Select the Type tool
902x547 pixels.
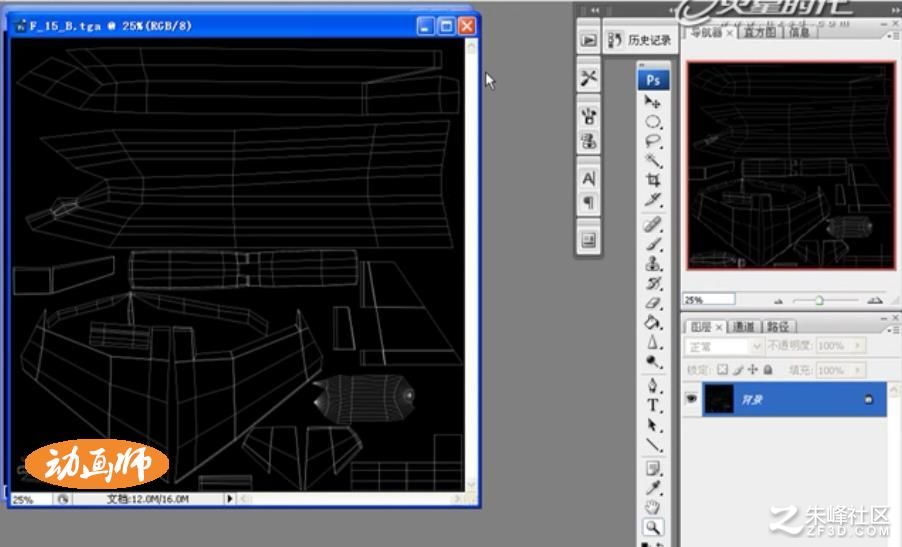pyautogui.click(x=652, y=405)
